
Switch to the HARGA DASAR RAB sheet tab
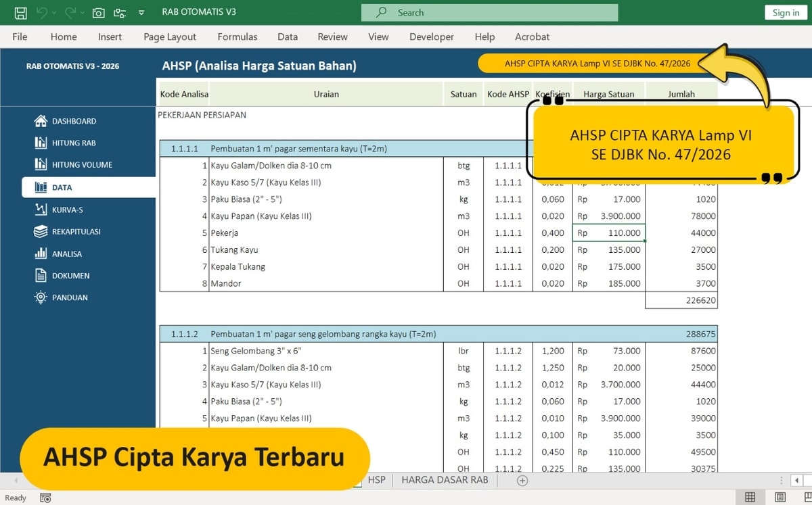pos(445,480)
